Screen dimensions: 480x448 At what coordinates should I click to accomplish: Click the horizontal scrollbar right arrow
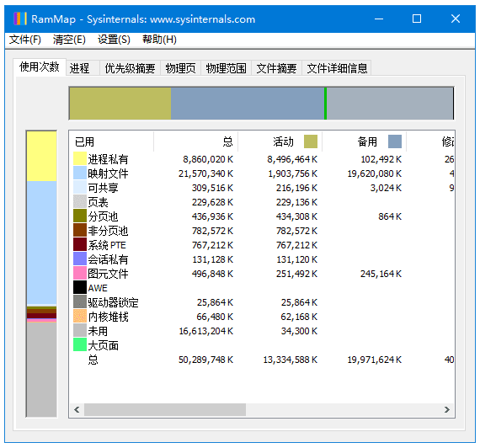click(447, 410)
